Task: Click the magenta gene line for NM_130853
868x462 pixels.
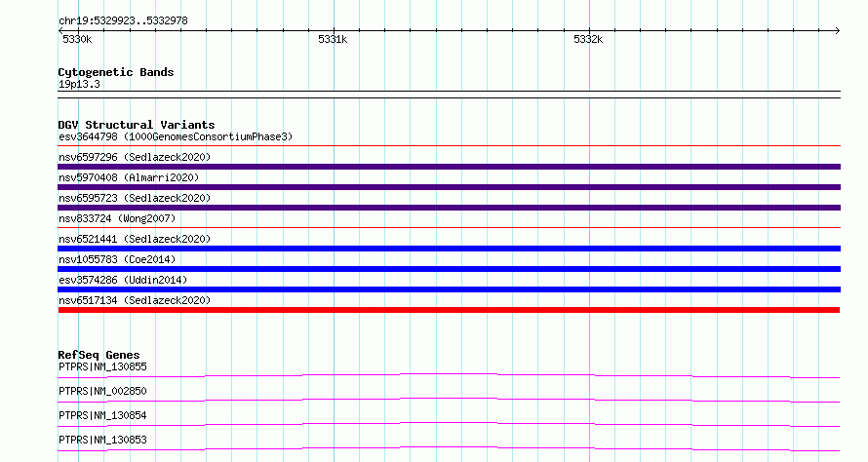Action: (449, 447)
